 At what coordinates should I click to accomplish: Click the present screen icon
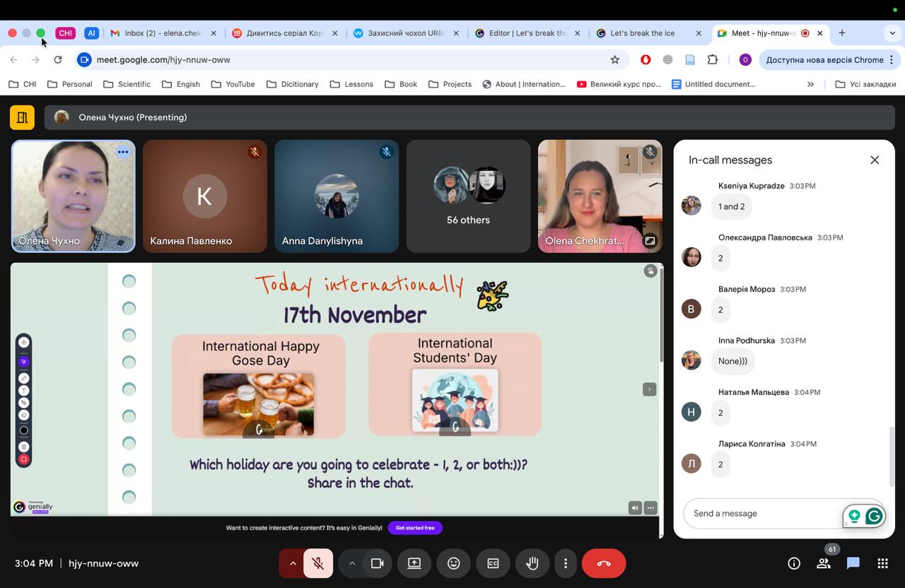click(414, 563)
